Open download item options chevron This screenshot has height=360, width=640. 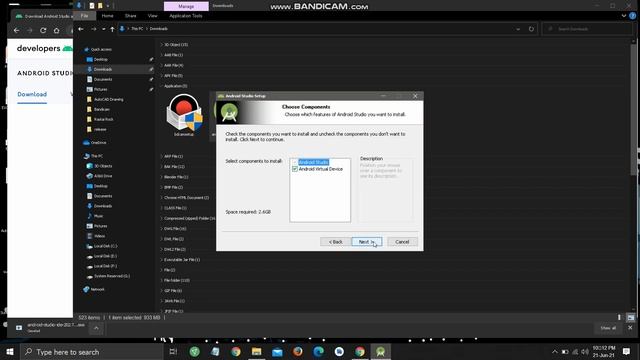(x=96, y=328)
